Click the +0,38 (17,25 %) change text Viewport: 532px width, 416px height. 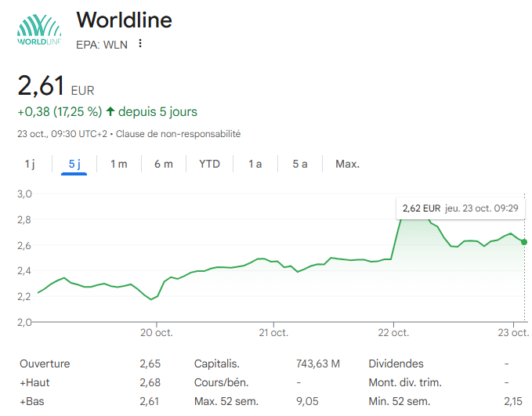pos(60,111)
